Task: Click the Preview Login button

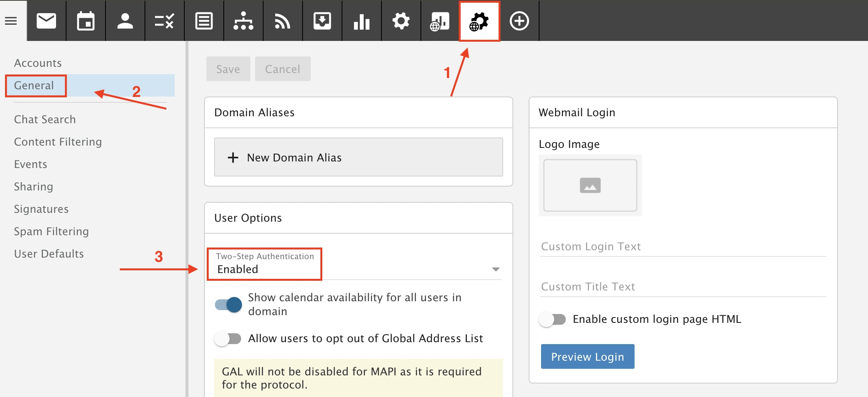Action: (x=587, y=356)
